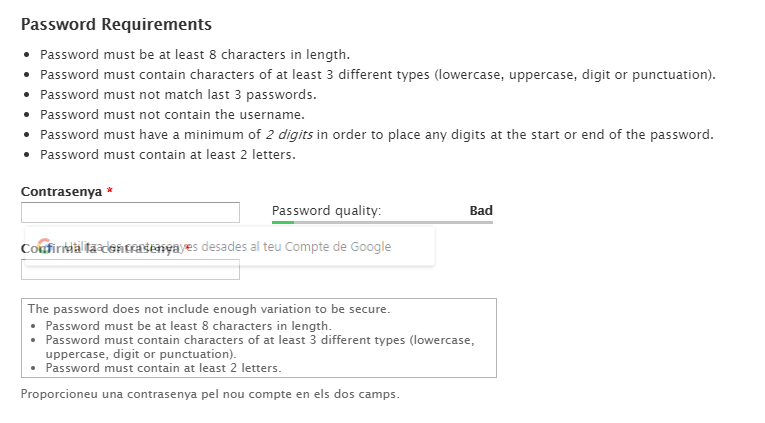
Task: Click the italic "2 digits" text
Action: click(289, 135)
